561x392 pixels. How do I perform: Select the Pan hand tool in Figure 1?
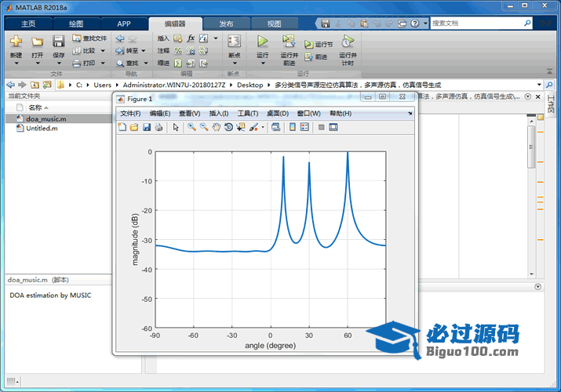coord(216,127)
